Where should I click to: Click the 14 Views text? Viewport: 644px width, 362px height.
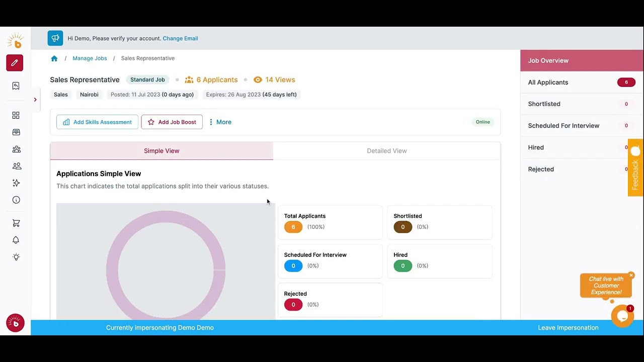point(280,80)
